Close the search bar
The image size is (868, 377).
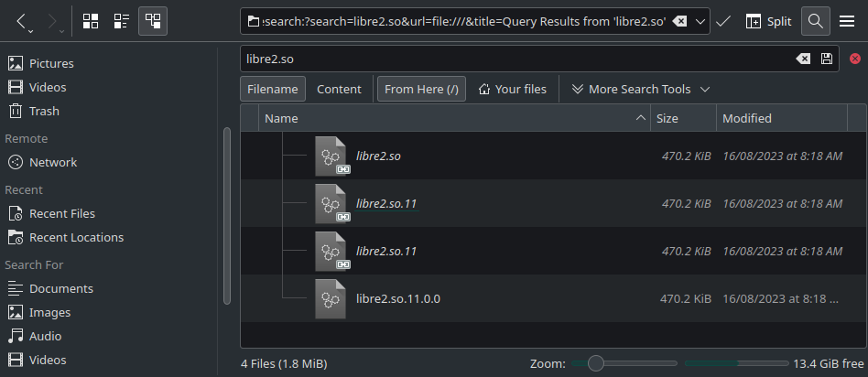(x=854, y=59)
